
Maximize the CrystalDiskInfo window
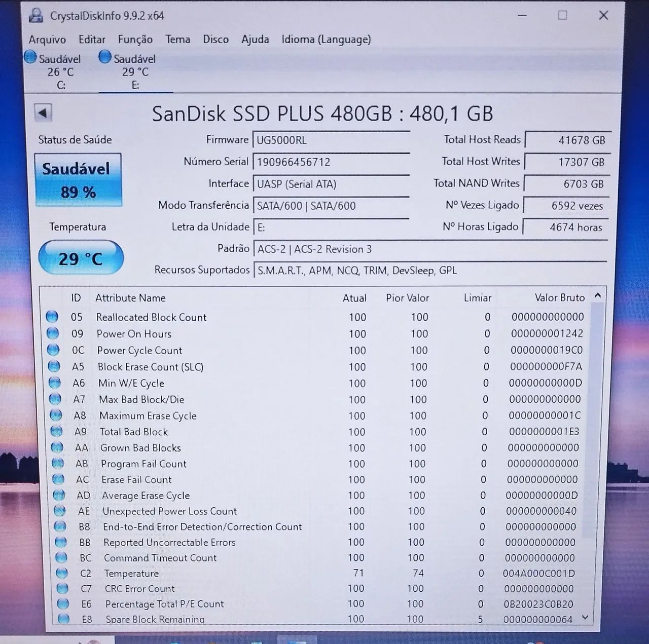562,15
